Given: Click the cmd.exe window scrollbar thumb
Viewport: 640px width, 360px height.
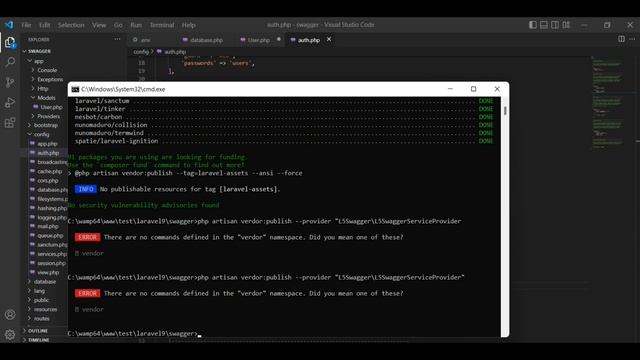Looking at the screenshot, I should click(x=505, y=111).
